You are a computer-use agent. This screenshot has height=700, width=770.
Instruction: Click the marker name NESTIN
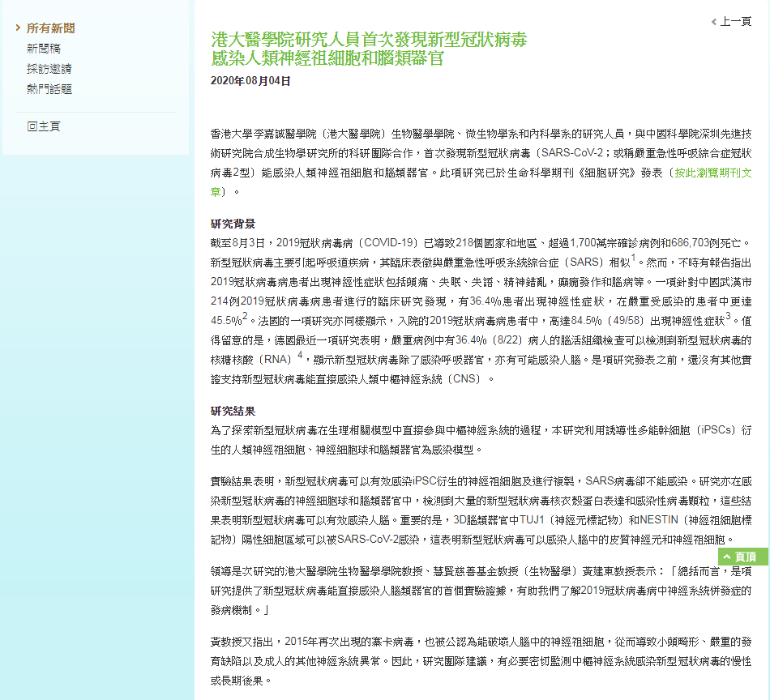(658, 520)
